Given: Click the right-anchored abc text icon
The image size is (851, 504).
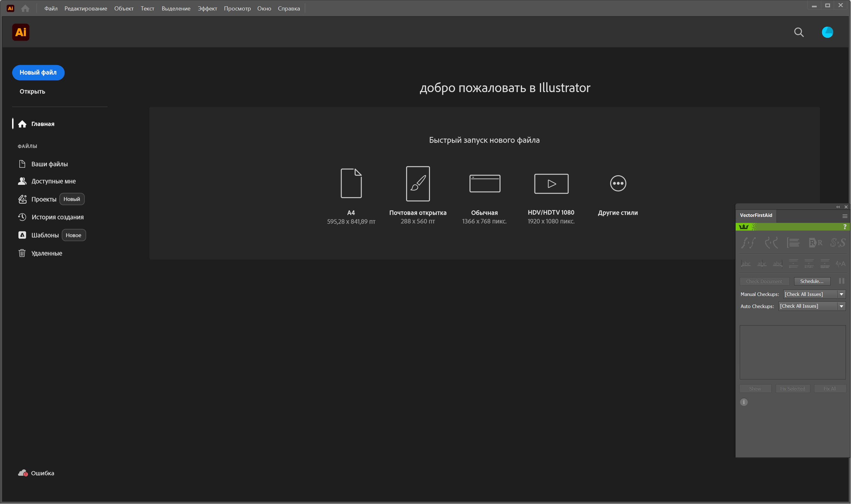Looking at the screenshot, I should pos(778,264).
